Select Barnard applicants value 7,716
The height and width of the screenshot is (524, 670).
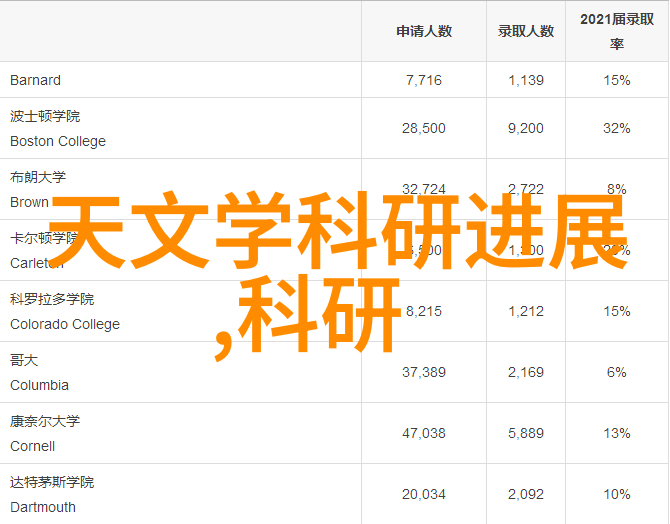[424, 80]
